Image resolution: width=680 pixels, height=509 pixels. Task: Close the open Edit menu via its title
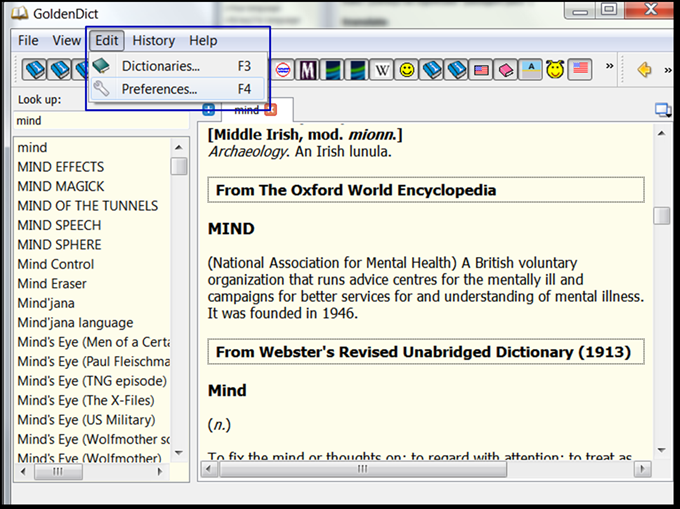(x=107, y=41)
